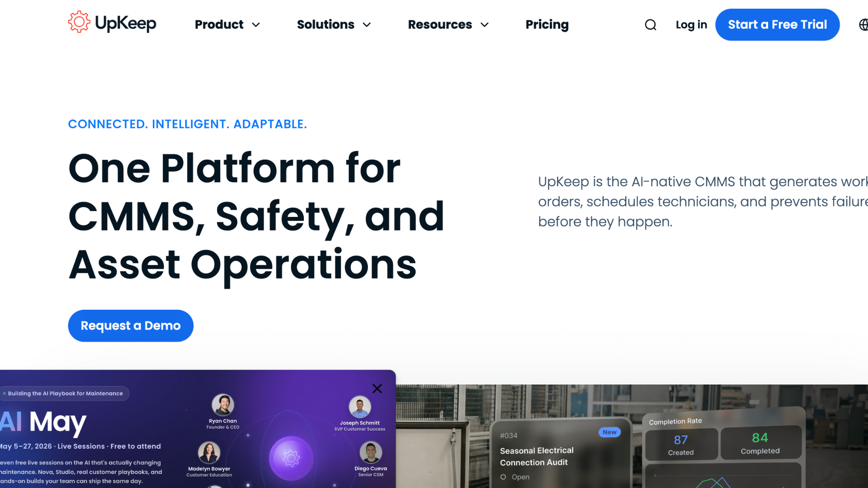Click the AI May headline
This screenshot has width=868, height=488.
[x=43, y=422]
